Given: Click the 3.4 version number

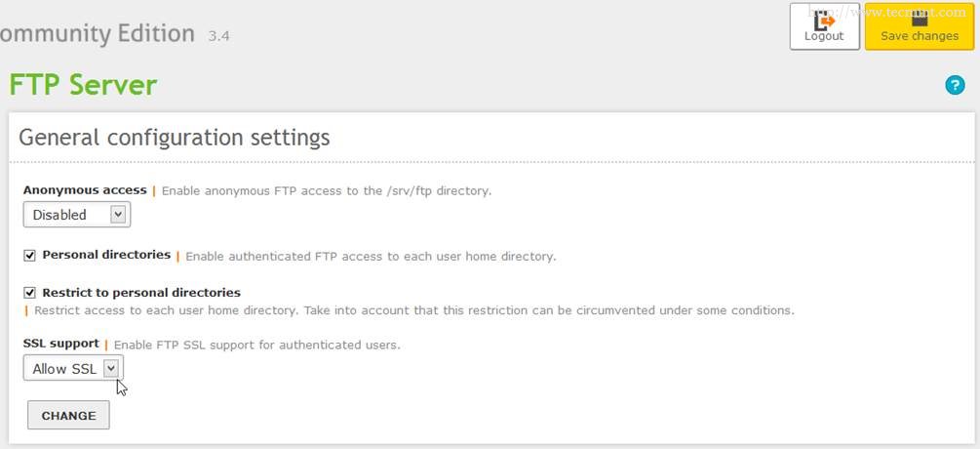Looking at the screenshot, I should point(218,36).
